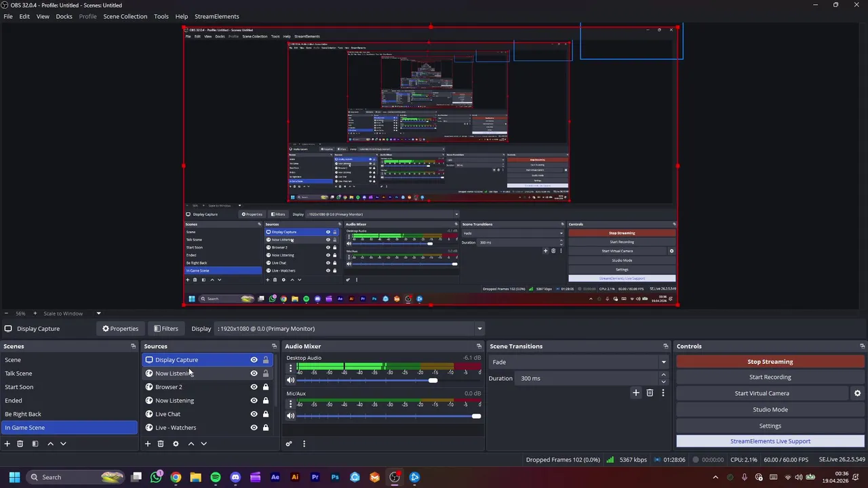Delete scene transition with trash icon
The width and height of the screenshot is (868, 488).
(650, 392)
